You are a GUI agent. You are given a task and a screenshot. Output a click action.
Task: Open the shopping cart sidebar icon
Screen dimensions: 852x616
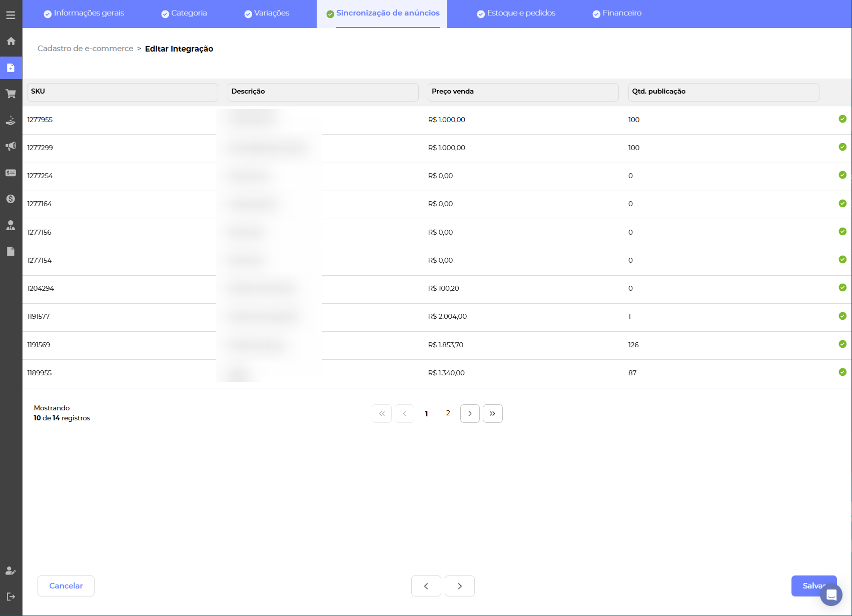click(x=11, y=94)
